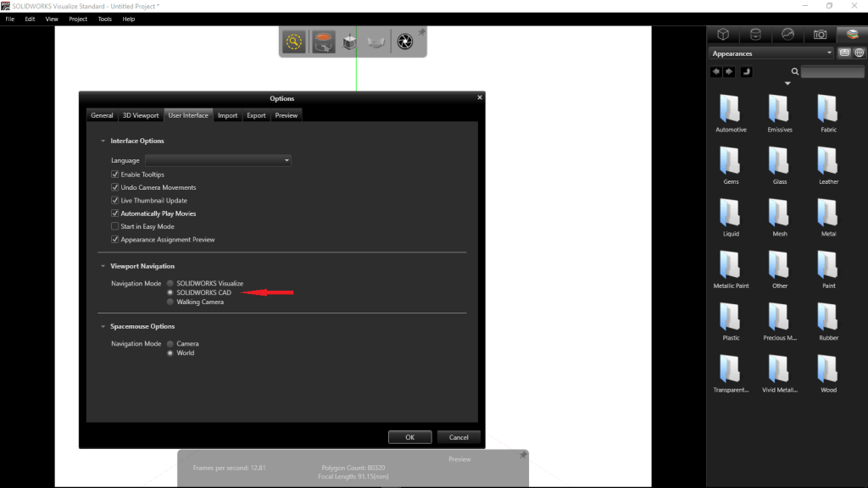Click the yellow magnifier selection tool
Image resolution: width=868 pixels, height=488 pixels.
[x=294, y=42]
